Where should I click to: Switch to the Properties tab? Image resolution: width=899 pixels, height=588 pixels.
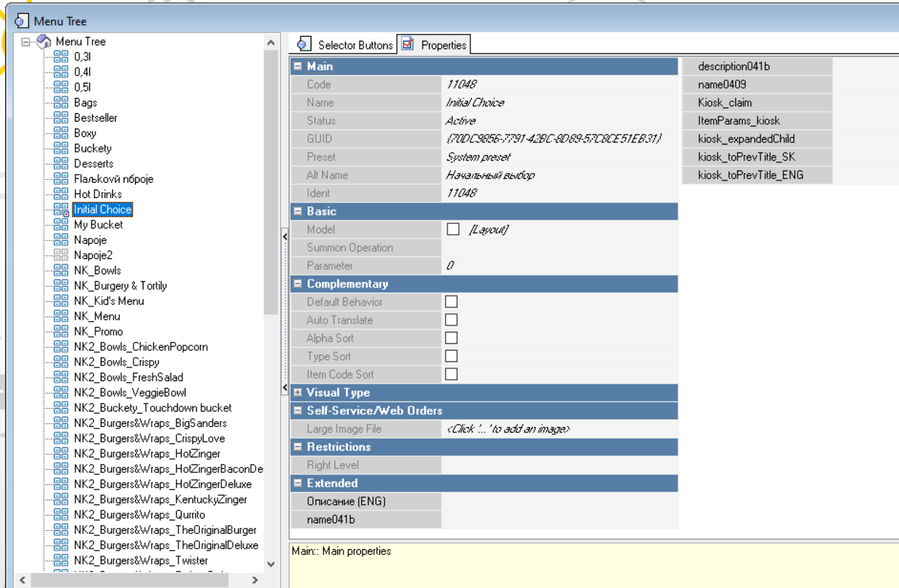434,45
